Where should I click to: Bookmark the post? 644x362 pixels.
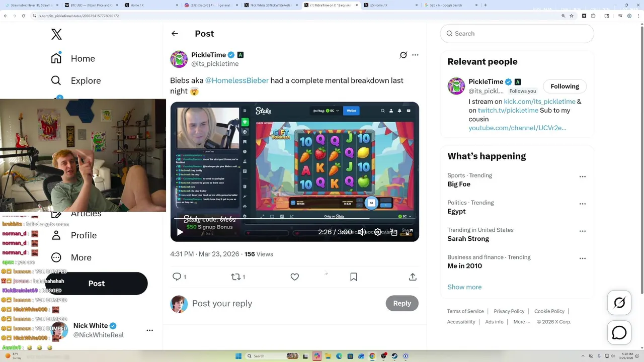coord(354,277)
